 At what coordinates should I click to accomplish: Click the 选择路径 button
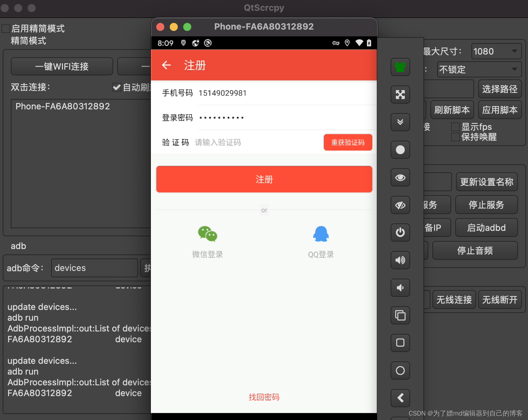pos(500,89)
